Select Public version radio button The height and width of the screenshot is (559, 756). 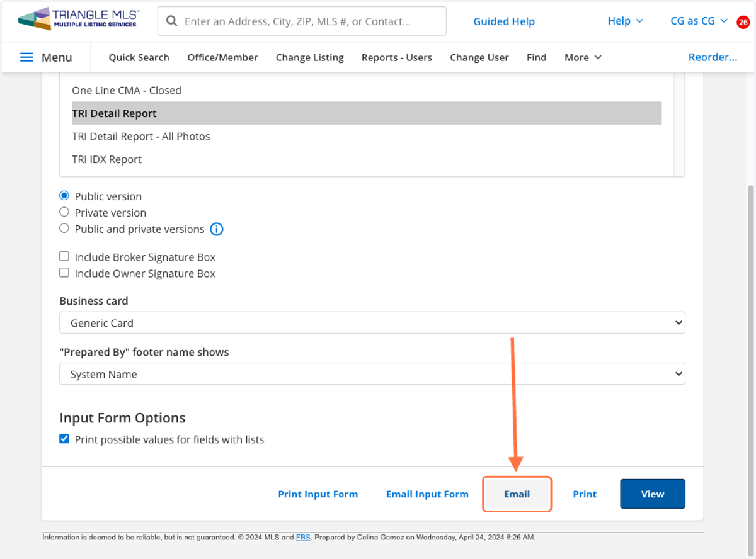click(x=64, y=196)
